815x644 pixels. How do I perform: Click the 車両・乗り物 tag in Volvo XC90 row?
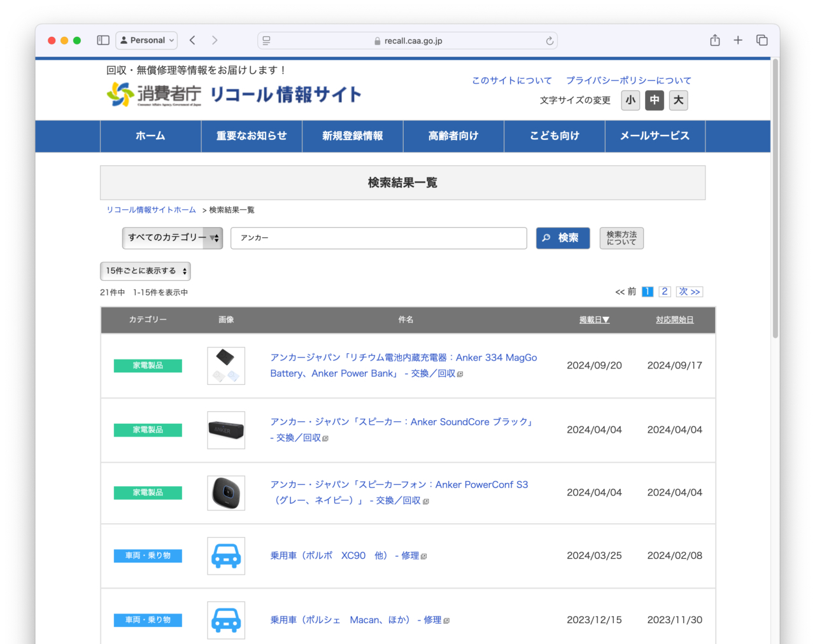point(148,556)
